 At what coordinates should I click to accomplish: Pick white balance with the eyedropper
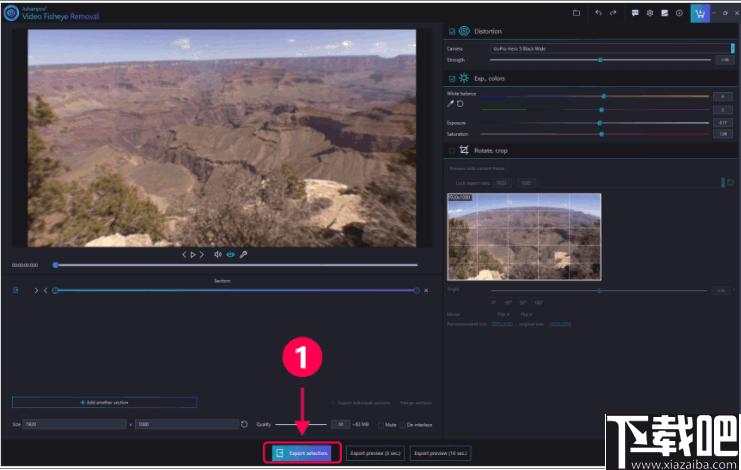click(450, 103)
